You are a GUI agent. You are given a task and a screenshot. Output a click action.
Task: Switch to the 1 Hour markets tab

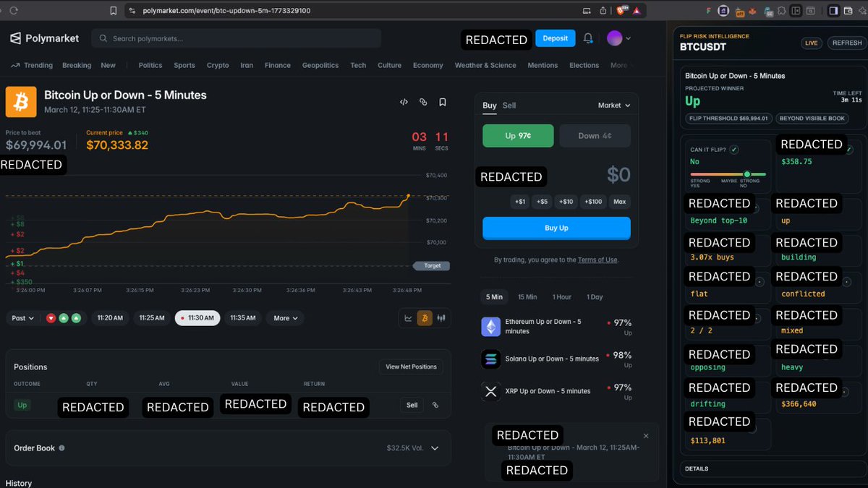pos(562,297)
